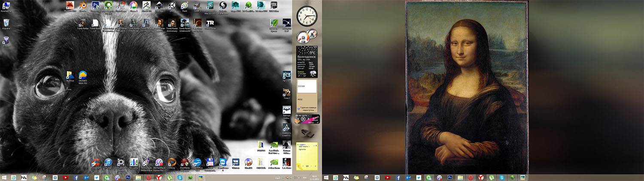Open Facebook on right monitor taskbar

[x=398, y=177]
